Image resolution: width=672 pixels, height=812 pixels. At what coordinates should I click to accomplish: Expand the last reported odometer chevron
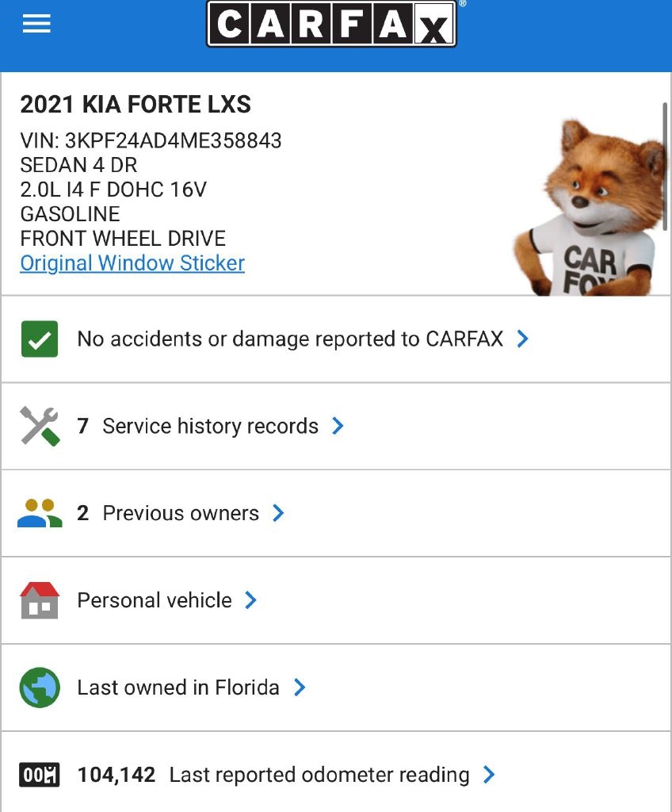[x=489, y=775]
